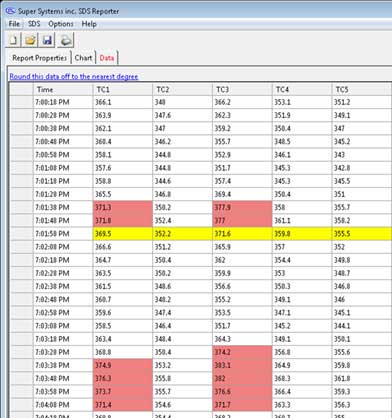Image resolution: width=392 pixels, height=418 pixels.
Task: Select TC3 value 362 in 7:02:18 row
Action: tap(242, 260)
